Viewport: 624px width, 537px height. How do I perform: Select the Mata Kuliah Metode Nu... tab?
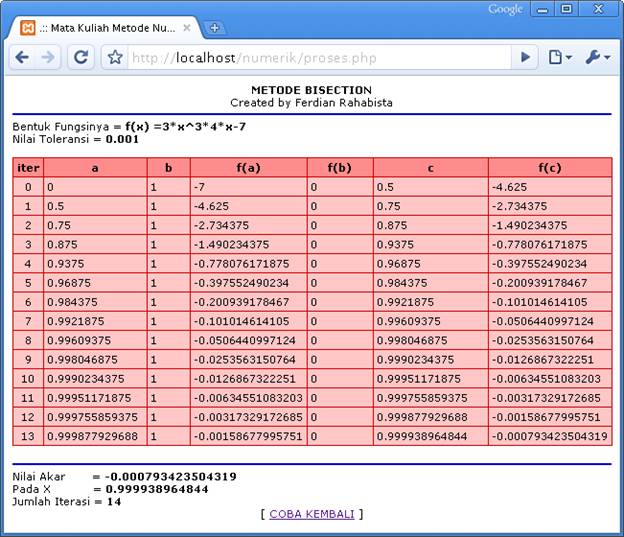(x=105, y=28)
